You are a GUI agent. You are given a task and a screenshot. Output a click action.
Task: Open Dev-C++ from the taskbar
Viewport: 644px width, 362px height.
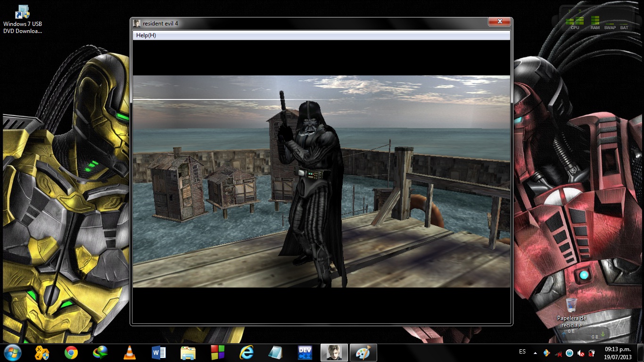tap(305, 353)
